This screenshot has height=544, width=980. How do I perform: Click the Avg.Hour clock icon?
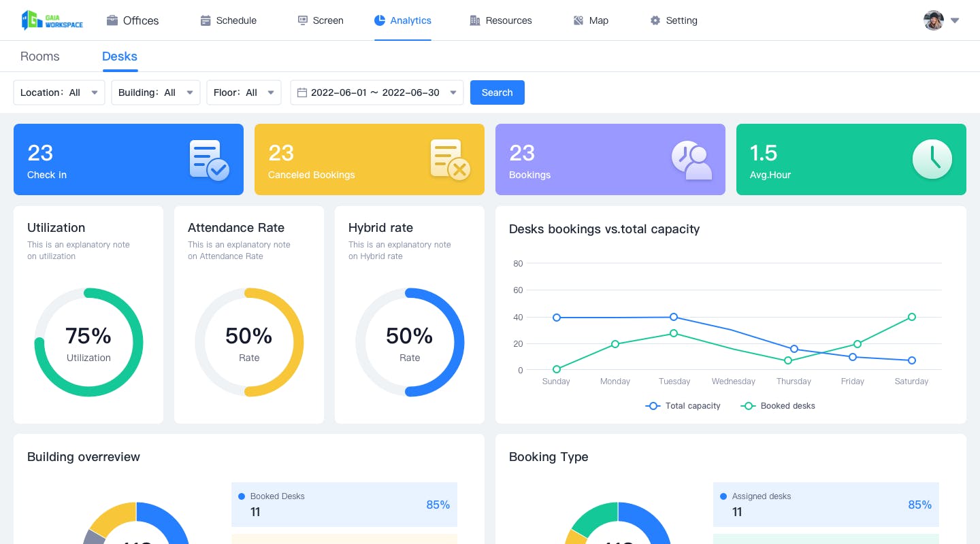(932, 159)
